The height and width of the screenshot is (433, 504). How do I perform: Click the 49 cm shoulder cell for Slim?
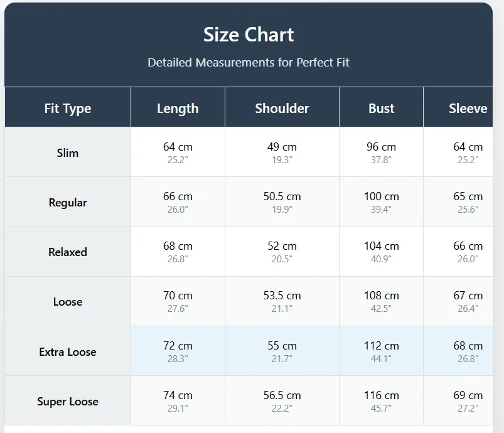point(282,152)
